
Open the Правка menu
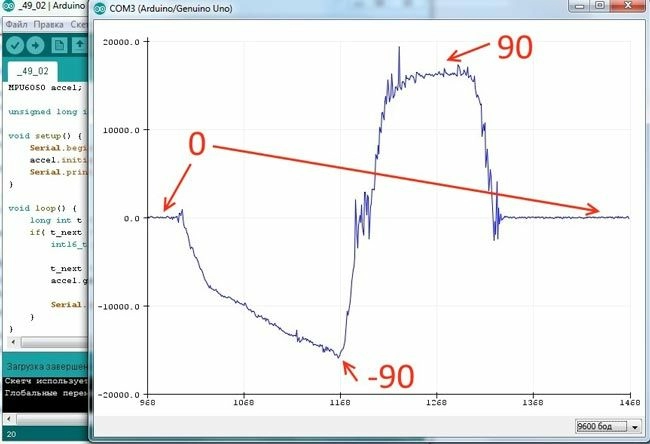(x=48, y=24)
